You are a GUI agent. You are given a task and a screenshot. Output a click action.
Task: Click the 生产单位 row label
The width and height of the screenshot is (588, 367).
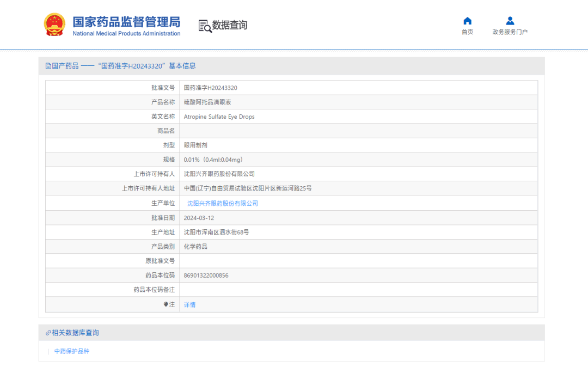coord(163,203)
